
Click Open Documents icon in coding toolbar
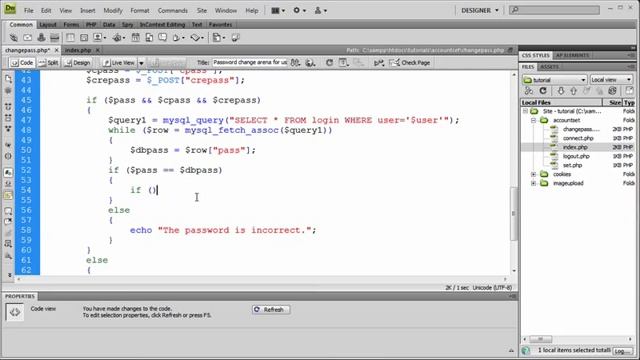[x=8, y=79]
